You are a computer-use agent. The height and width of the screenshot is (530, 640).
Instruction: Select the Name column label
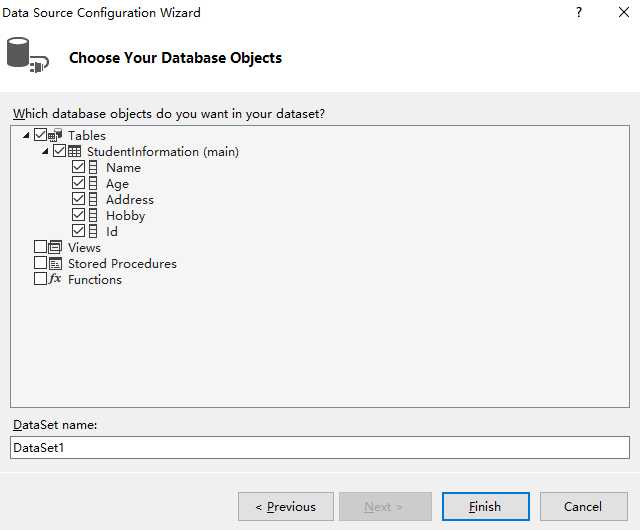click(123, 168)
